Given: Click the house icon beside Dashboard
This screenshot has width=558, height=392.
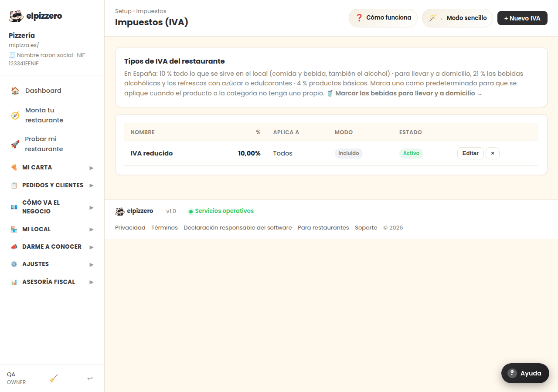Looking at the screenshot, I should click(15, 91).
